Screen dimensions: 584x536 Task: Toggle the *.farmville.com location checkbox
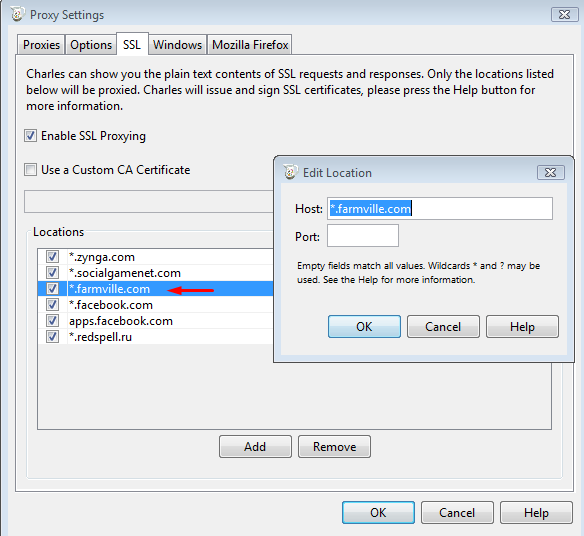pyautogui.click(x=52, y=289)
